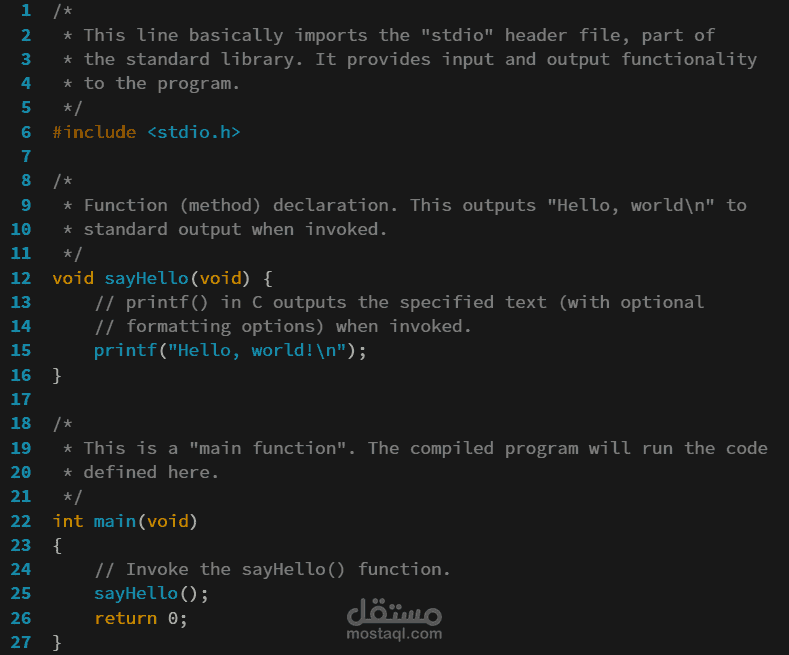Click the "Hello, world!\n" string literal in printf
Image resolution: width=789 pixels, height=655 pixels.
tap(263, 350)
